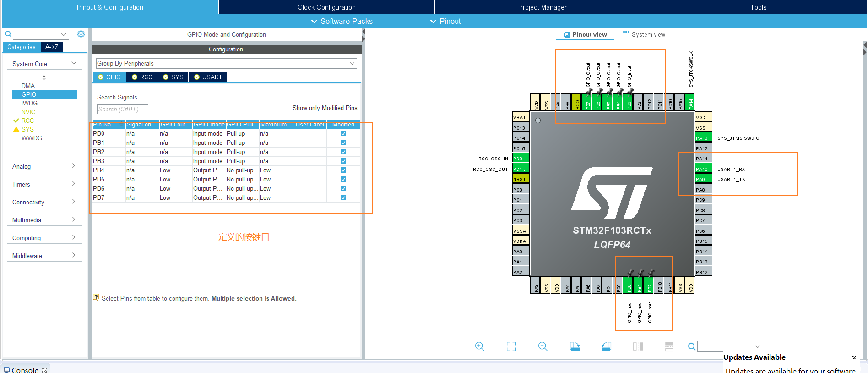Select the PA9 USART1_TX pin on chip
868x373 pixels.
point(703,179)
